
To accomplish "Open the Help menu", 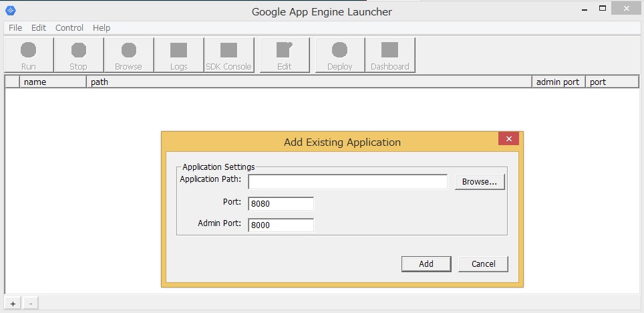I will click(x=101, y=27).
